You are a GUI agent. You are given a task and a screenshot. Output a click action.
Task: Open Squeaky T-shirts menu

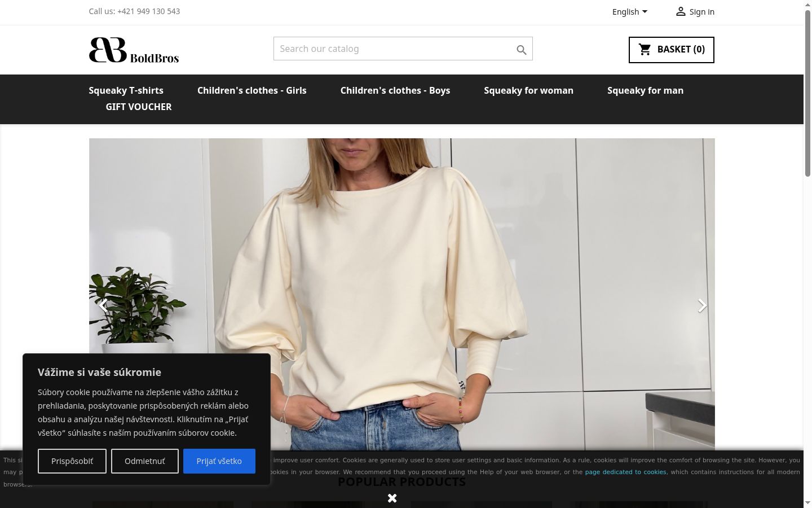tap(126, 90)
